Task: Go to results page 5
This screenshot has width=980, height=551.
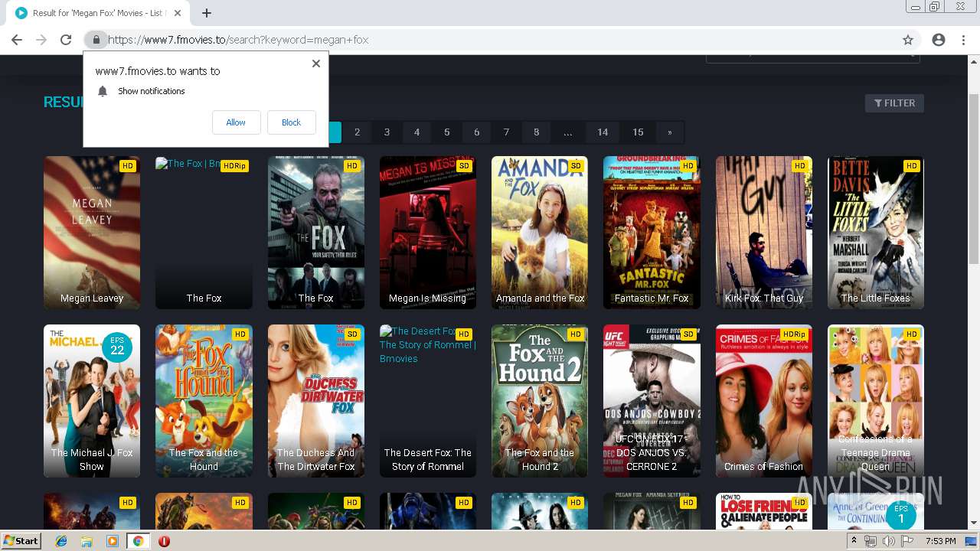Action: [x=446, y=132]
